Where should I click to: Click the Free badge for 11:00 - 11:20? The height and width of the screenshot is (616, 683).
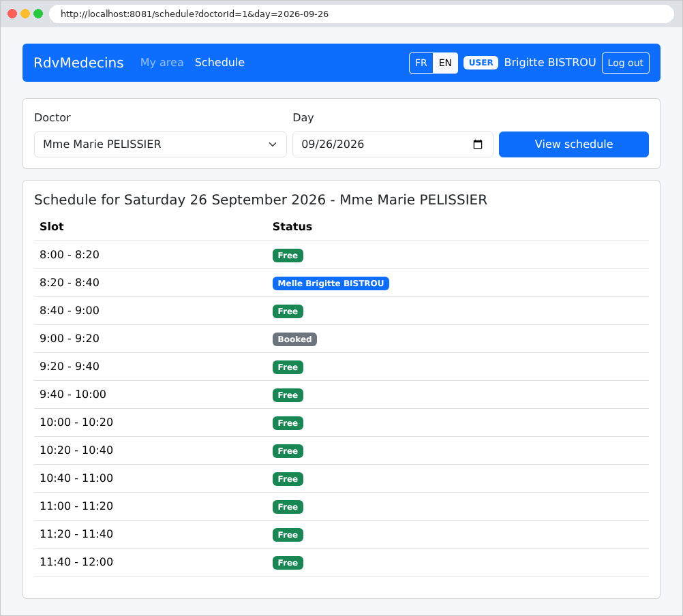[288, 507]
